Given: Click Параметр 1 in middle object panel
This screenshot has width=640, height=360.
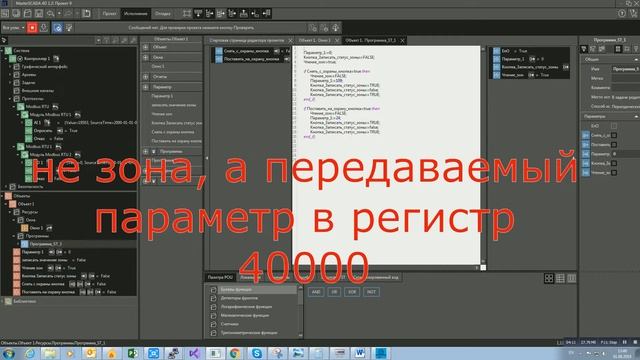Looking at the screenshot, I should tap(162, 96).
